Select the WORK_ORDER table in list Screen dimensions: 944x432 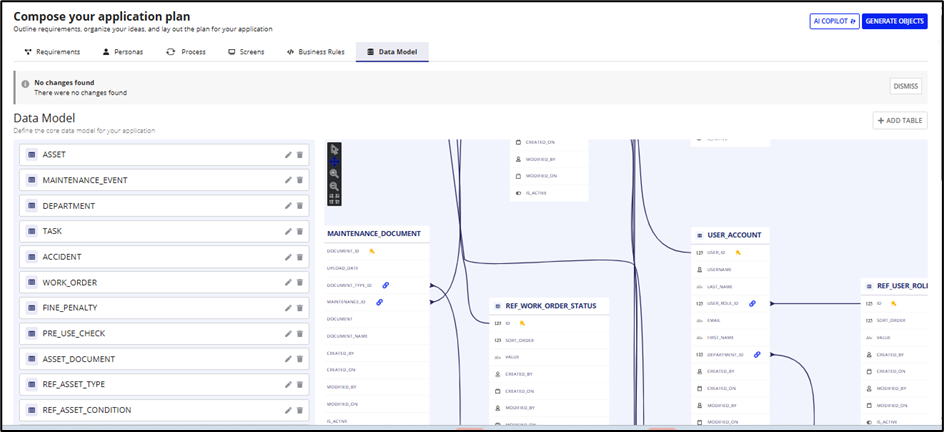pyautogui.click(x=164, y=282)
